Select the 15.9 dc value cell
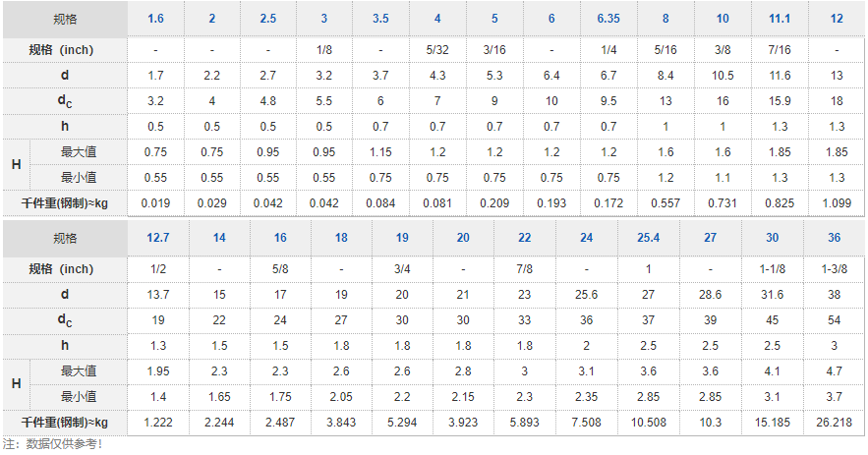 tap(780, 100)
